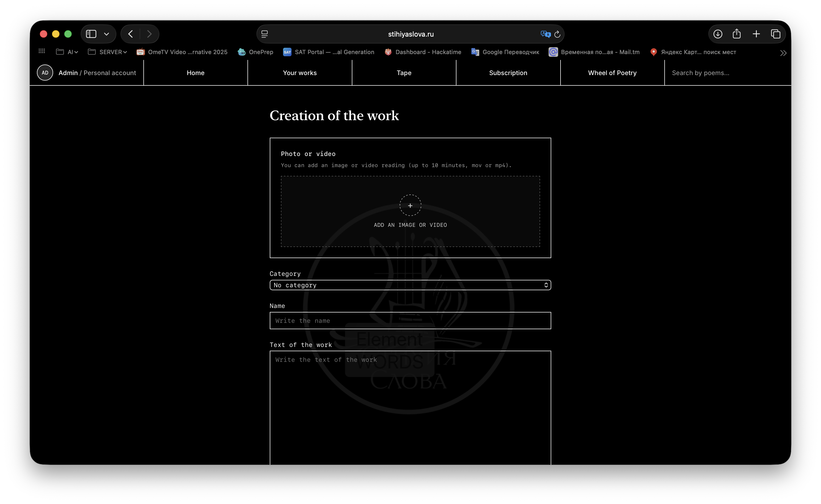Click the Share icon in toolbar
This screenshot has height=504, width=821.
(737, 34)
